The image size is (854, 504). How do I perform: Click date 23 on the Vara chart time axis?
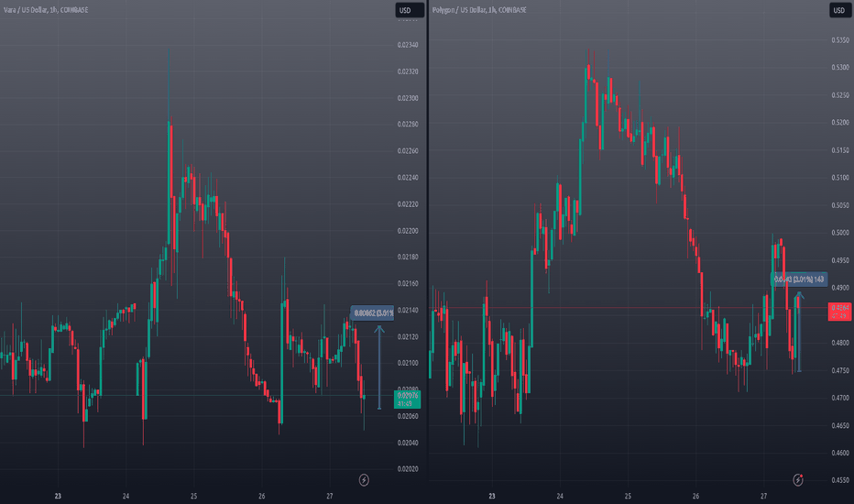tap(58, 497)
